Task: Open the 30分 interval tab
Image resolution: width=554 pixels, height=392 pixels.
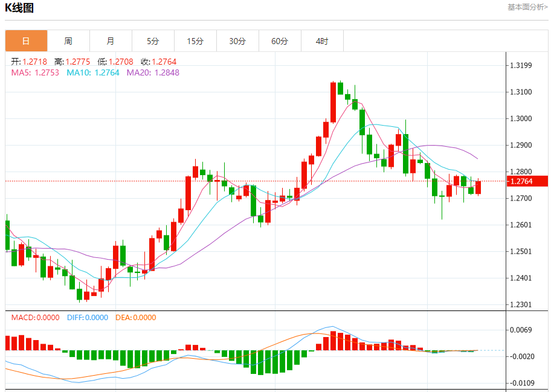Action: tap(237, 41)
